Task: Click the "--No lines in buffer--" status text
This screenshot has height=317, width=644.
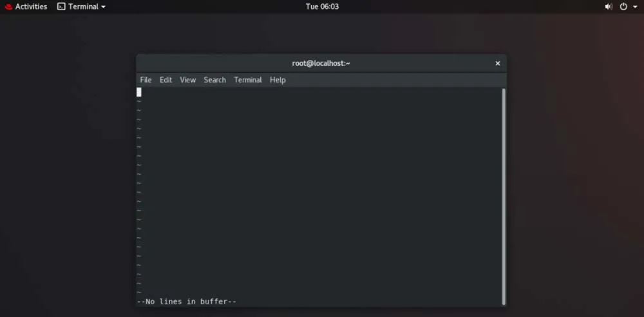Action: 187,302
